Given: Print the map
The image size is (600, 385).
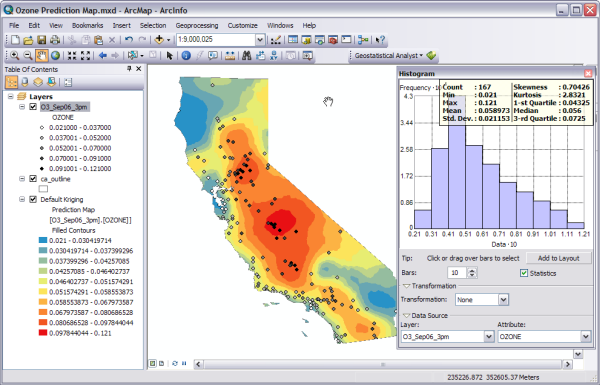Looking at the screenshot, I should [x=55, y=40].
